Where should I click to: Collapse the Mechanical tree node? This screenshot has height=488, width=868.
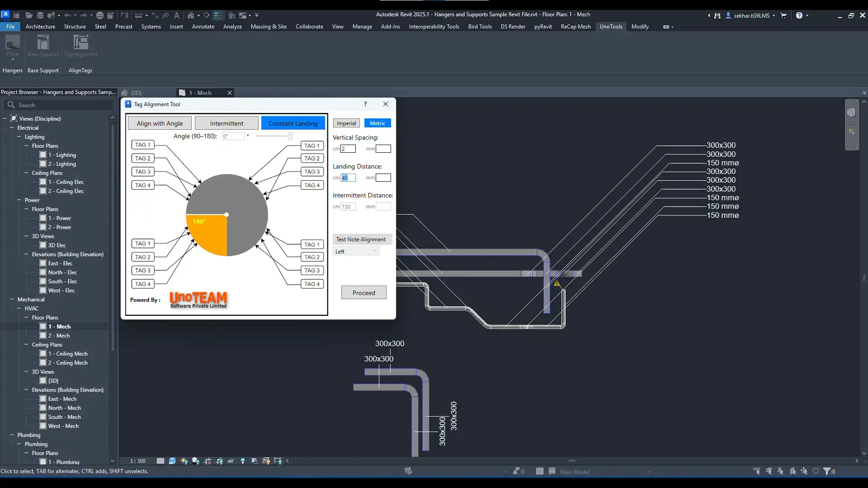(x=12, y=300)
